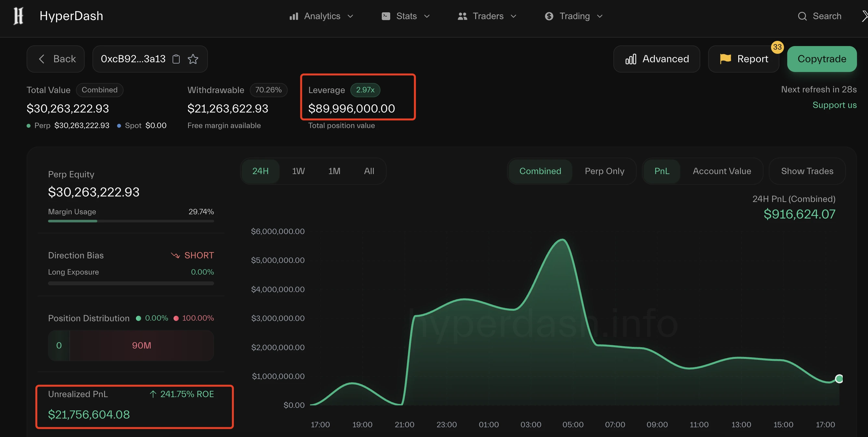Viewport: 868px width, 437px height.
Task: Open the Support us link
Action: click(x=835, y=105)
